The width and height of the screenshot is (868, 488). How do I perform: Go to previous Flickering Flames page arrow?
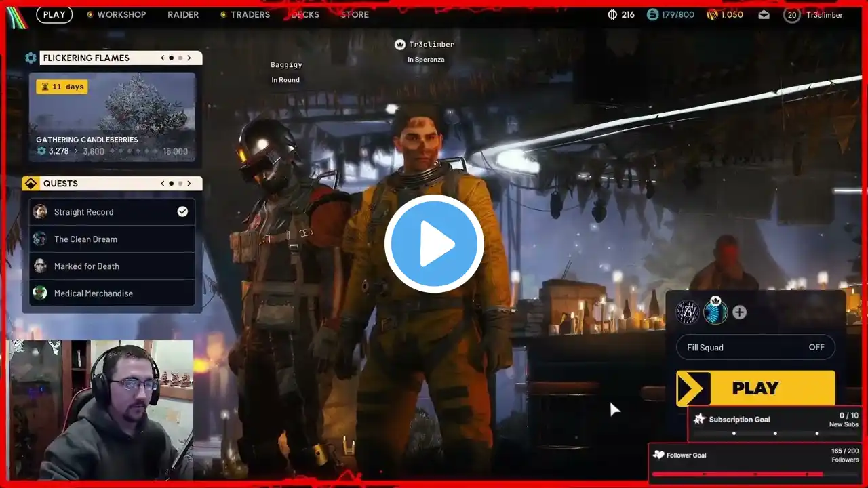tap(163, 58)
